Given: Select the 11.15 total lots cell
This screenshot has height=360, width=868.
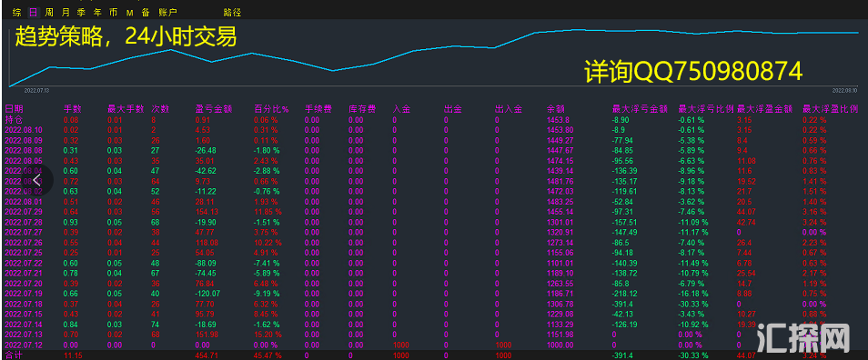Looking at the screenshot, I should click(73, 355).
